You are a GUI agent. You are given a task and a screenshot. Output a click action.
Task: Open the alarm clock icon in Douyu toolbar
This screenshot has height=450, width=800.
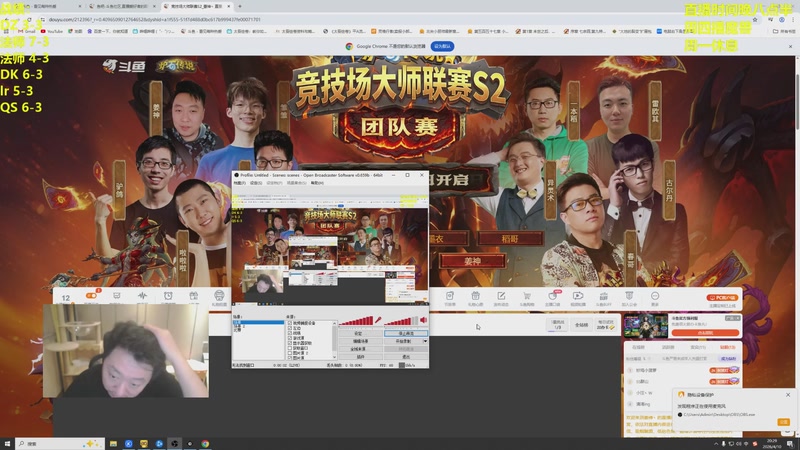point(168,295)
